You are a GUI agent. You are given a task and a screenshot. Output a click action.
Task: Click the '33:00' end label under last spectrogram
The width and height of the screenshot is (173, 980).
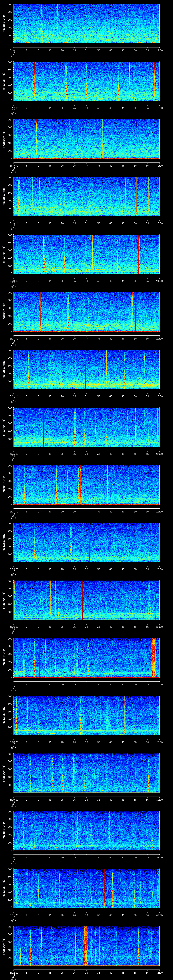click(159, 972)
